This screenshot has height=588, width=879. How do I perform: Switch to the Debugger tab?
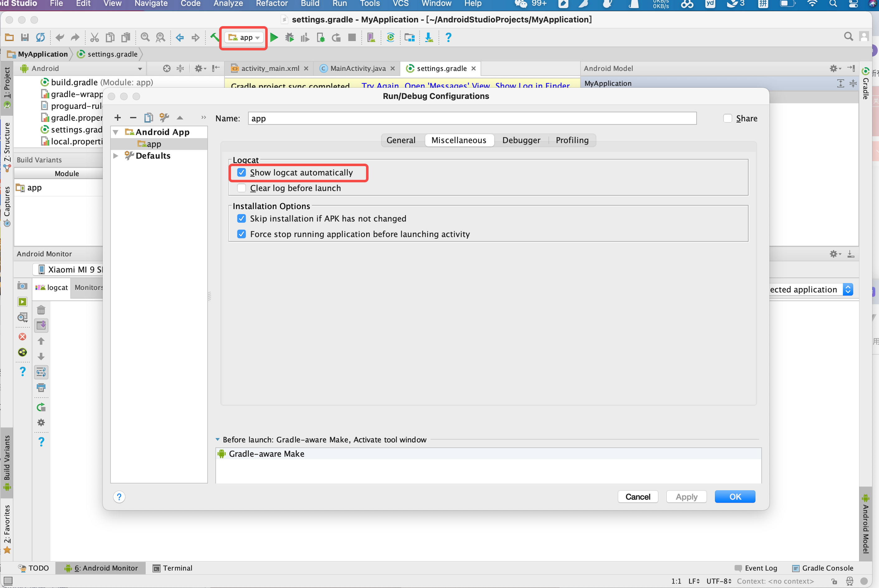point(521,140)
